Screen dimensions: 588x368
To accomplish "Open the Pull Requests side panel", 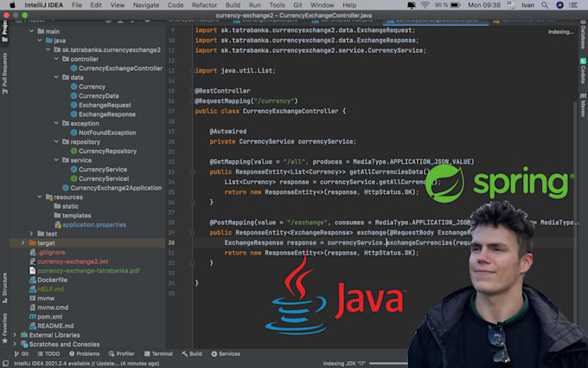I will click(4, 74).
